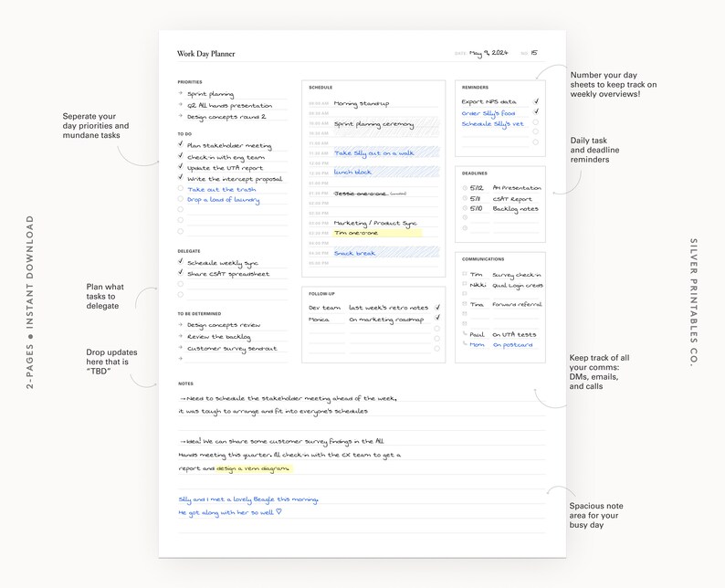Click the phone icon beside Mom
Viewport: 725px width, 588px height.
465,344
